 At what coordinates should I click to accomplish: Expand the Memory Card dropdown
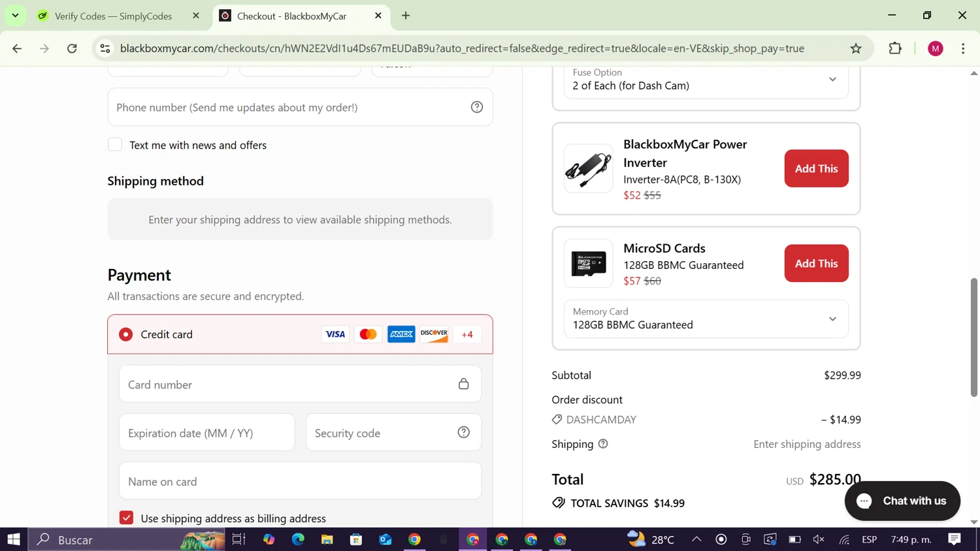(706, 319)
